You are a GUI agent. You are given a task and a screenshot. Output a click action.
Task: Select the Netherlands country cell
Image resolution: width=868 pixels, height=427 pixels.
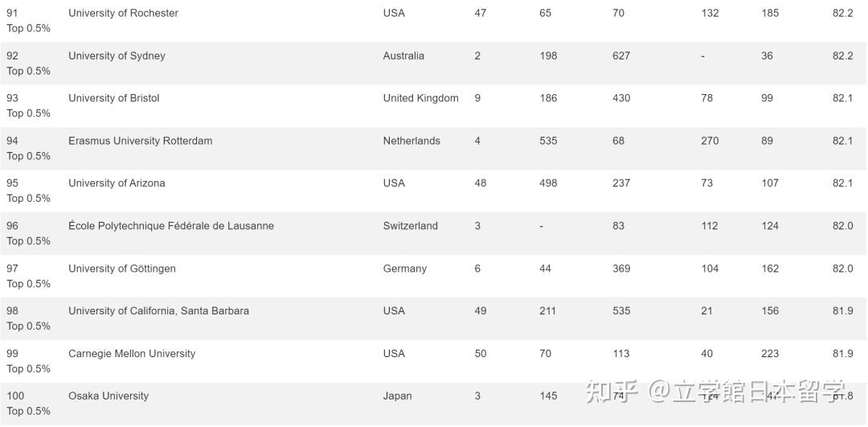pyautogui.click(x=411, y=141)
